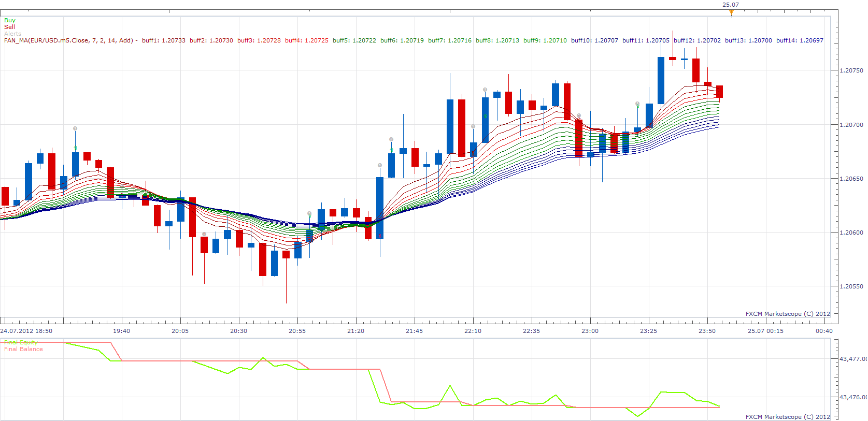Click the 43,476.00 equity axis label
The image size is (868, 421).
pos(853,397)
